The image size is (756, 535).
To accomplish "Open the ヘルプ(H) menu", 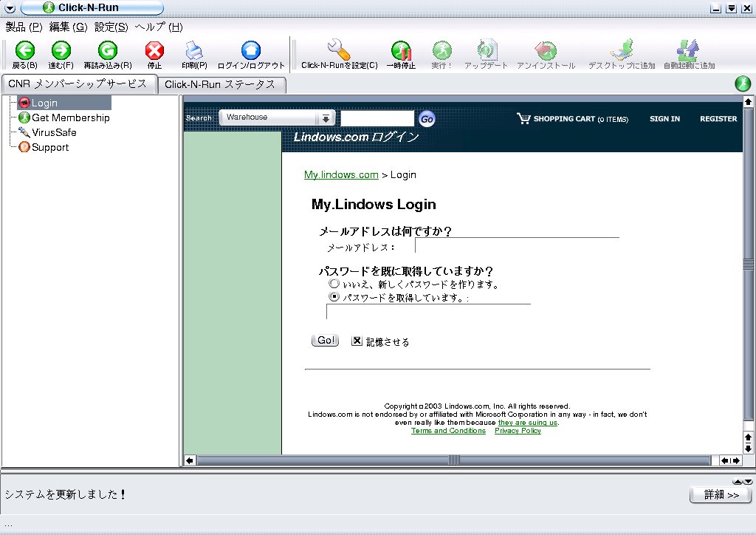I will point(159,27).
